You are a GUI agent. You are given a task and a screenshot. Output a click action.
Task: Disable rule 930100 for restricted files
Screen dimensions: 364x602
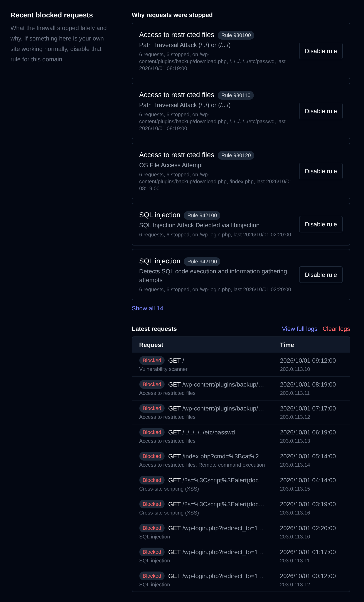(x=321, y=51)
